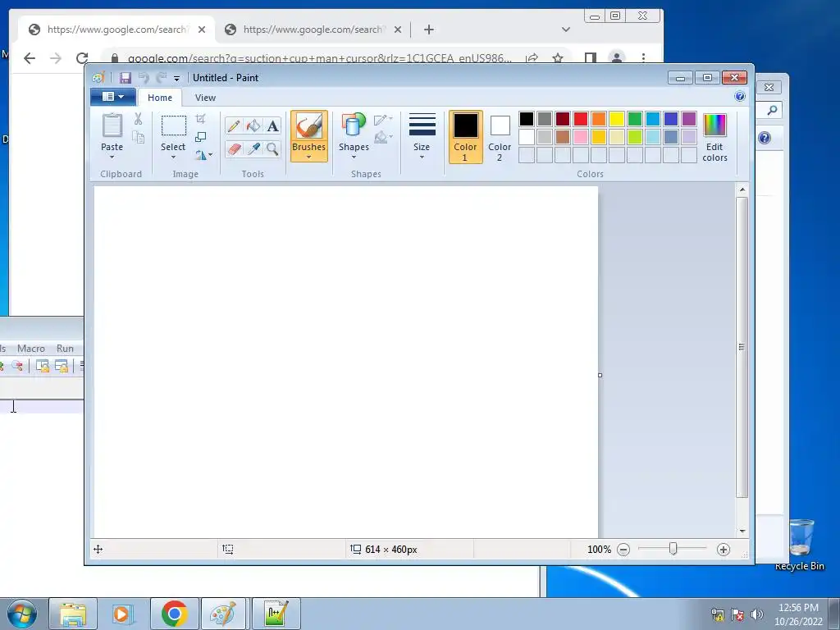Click the Select rectangle tool icon
The height and width of the screenshot is (630, 840).
pos(174,126)
